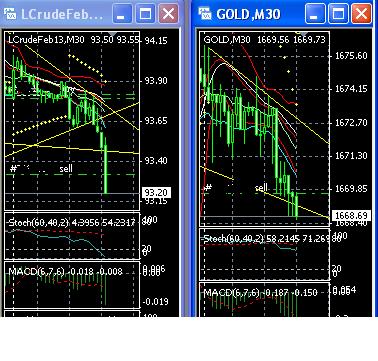Maximize the LCrudeFeb chart window
378x361 pixels.
[x=145, y=14]
